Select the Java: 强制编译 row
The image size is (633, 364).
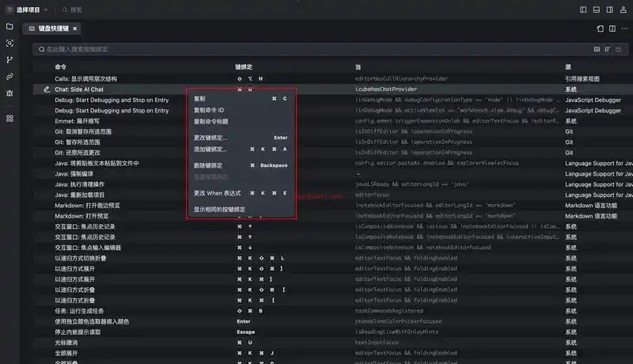pos(333,174)
